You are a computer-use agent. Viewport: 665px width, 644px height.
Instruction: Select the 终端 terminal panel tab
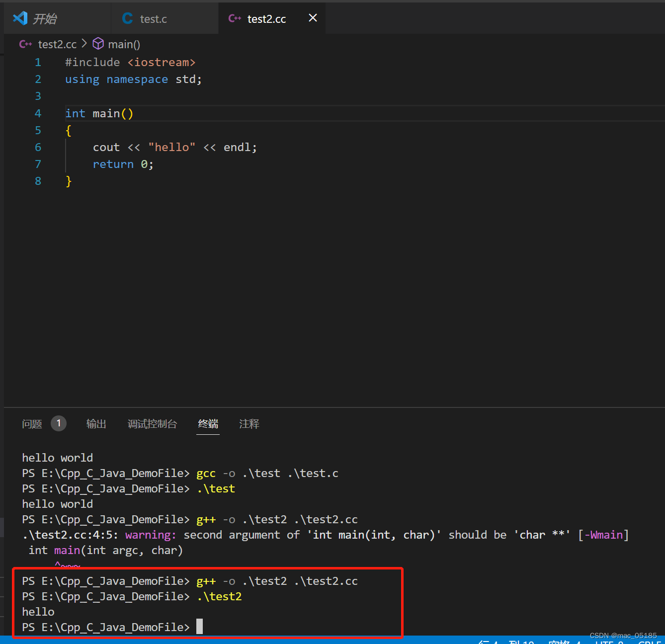[x=208, y=424]
